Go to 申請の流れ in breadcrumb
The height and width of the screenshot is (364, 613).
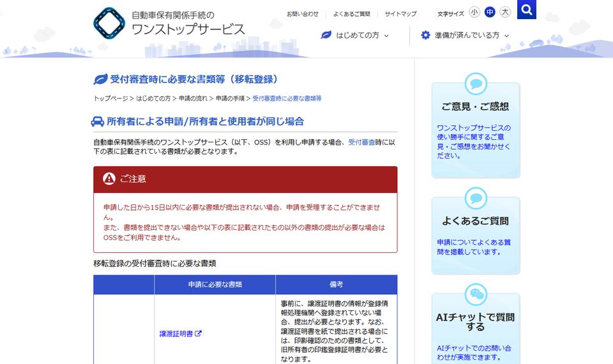[193, 98]
